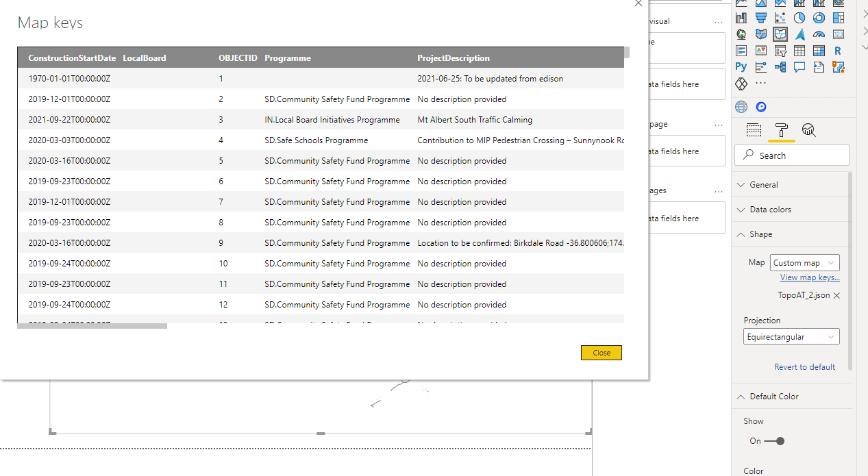This screenshot has width=868, height=476.
Task: Select the Matrix visual
Action: (819, 51)
